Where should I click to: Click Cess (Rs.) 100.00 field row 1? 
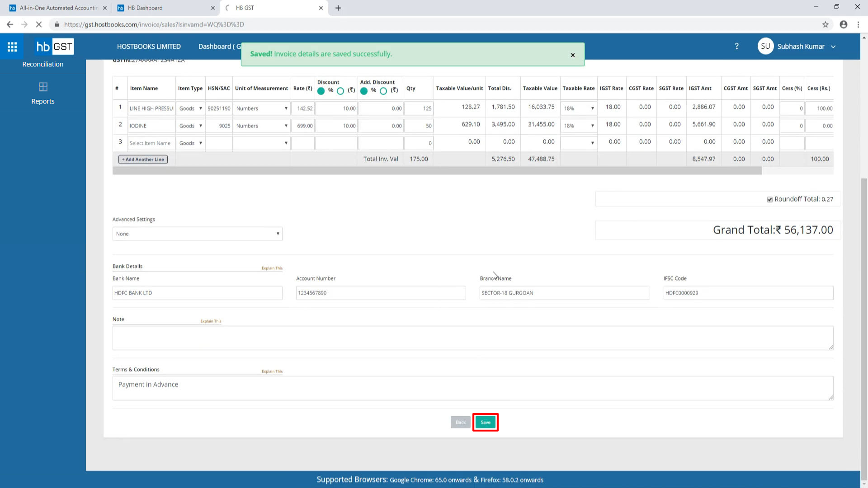pos(819,108)
